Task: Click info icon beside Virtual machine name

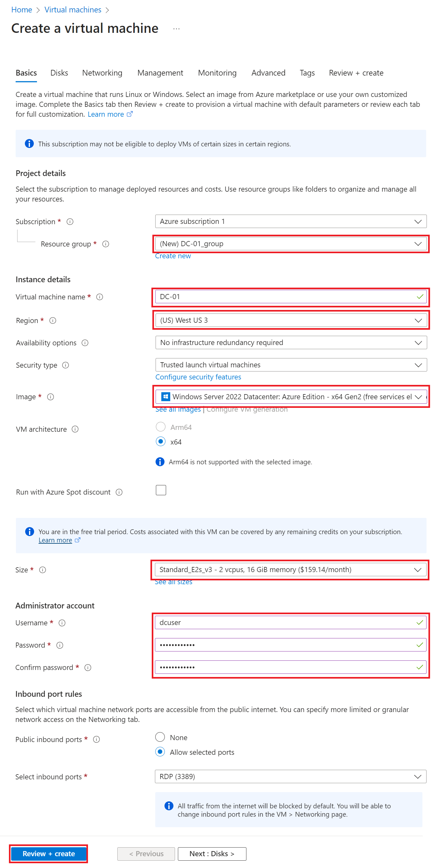Action: 99,297
